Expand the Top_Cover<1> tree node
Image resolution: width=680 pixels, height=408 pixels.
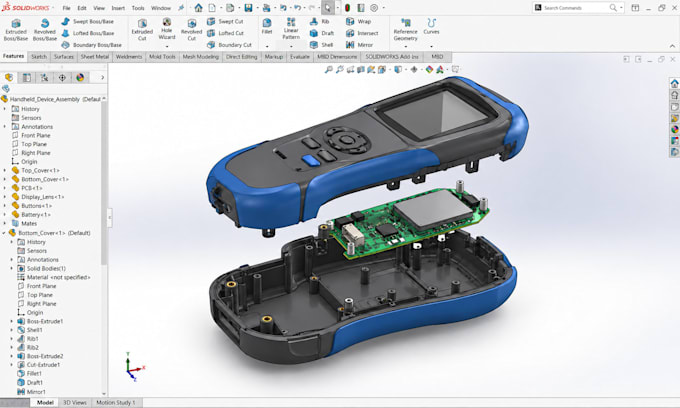(x=5, y=170)
